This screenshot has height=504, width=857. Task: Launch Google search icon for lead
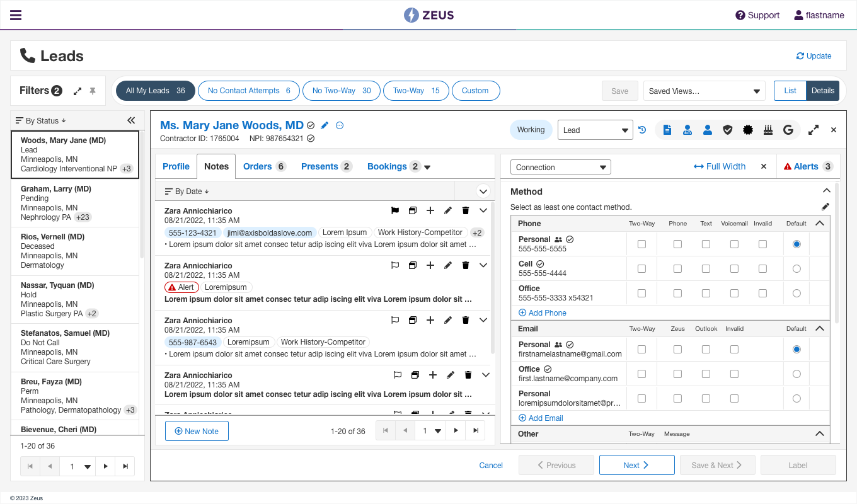[x=788, y=130]
